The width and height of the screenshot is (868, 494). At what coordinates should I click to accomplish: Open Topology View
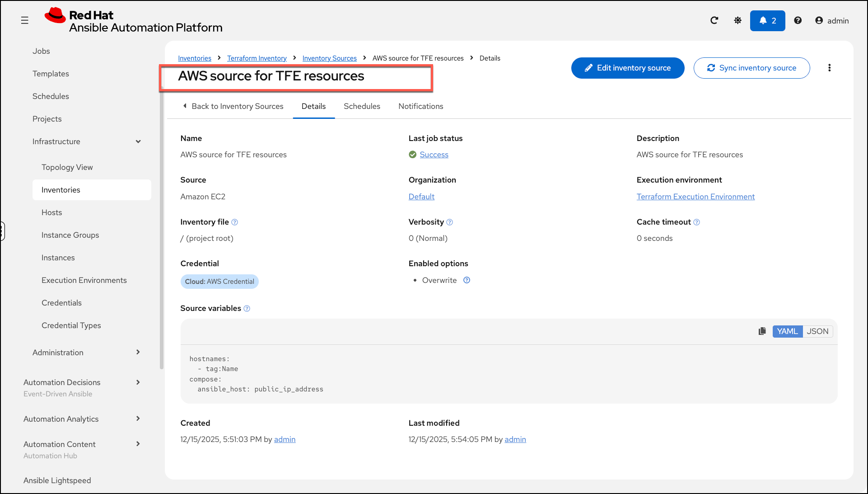[x=67, y=167]
